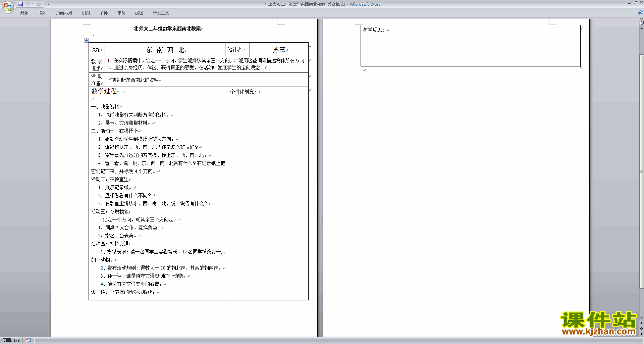
Task: Undo the last action
Action: [28, 4]
